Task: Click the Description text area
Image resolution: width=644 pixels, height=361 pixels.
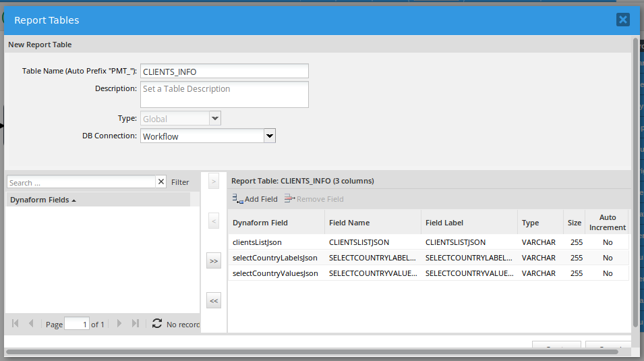Action: click(224, 94)
